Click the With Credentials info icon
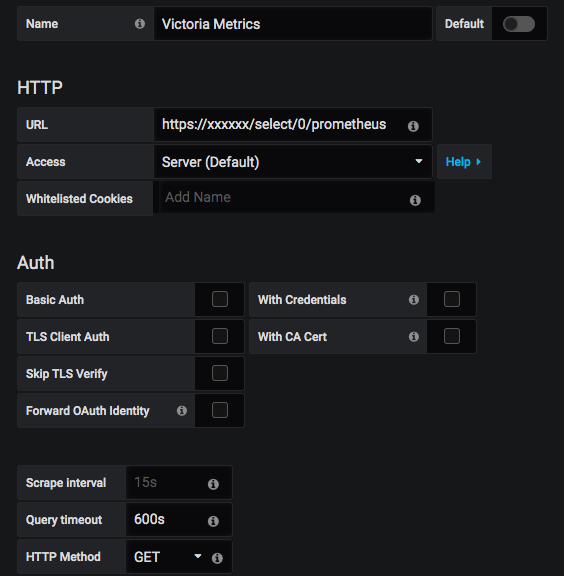Viewport: 564px width, 576px height. click(x=414, y=300)
